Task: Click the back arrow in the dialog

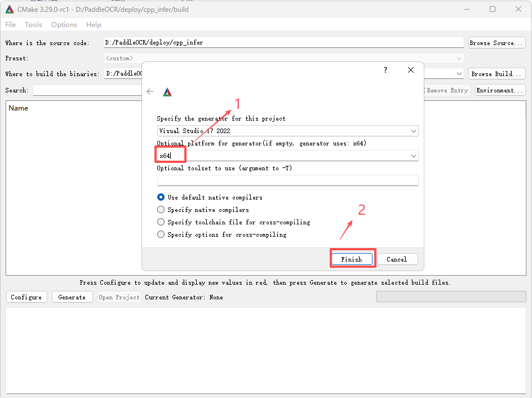Action: (150, 92)
